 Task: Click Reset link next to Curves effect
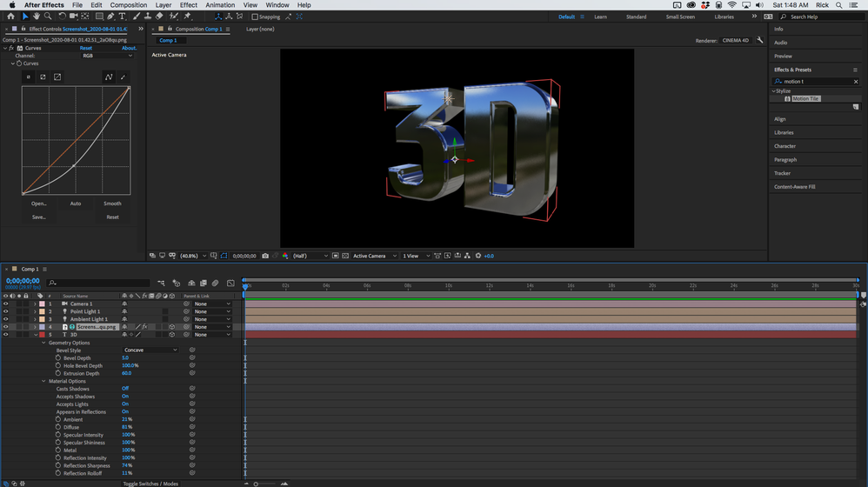pyautogui.click(x=86, y=49)
